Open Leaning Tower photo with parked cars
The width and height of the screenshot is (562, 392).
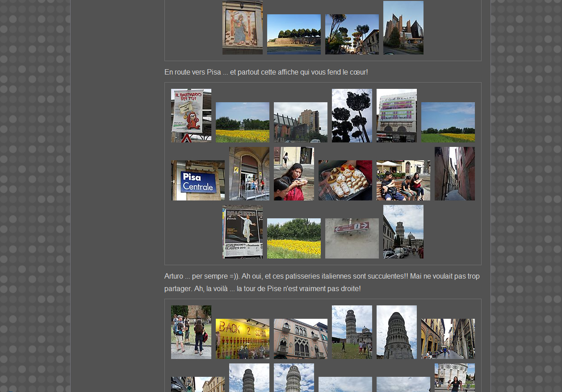point(403,232)
